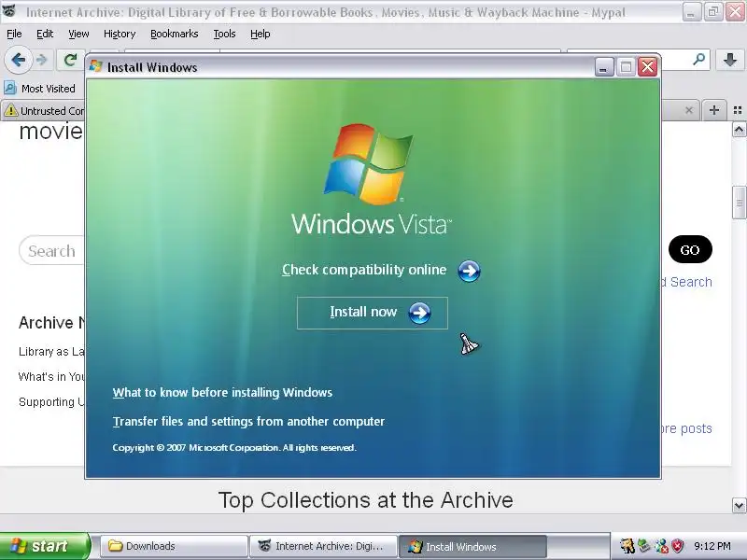Open the Windows start menu
Image resolution: width=747 pixels, height=560 pixels.
point(44,546)
